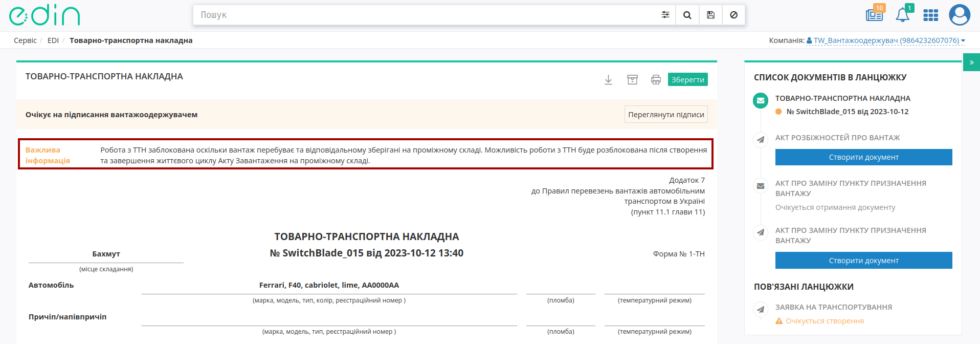Viewport: 980px width, 344px height.
Task: Click the orange warning triangle icon
Action: point(779,321)
